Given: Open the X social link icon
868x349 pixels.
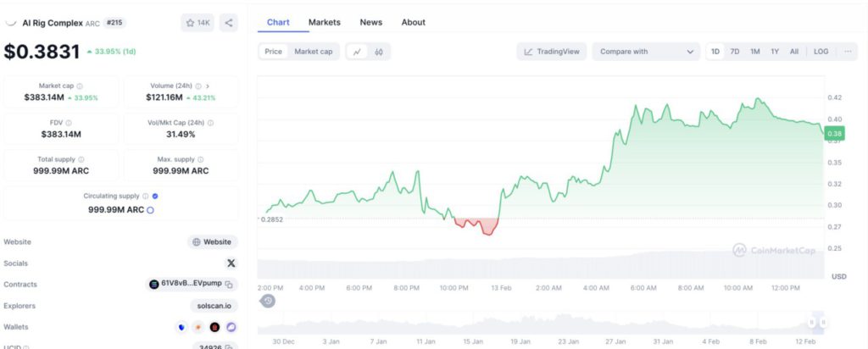Looking at the screenshot, I should (231, 263).
